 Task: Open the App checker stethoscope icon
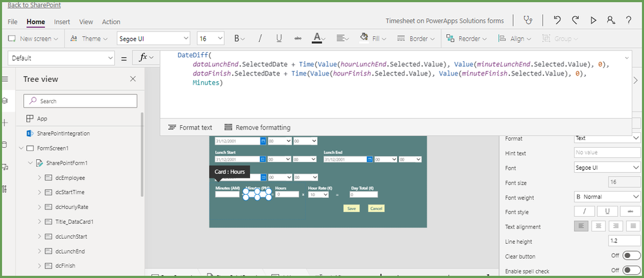click(x=528, y=20)
